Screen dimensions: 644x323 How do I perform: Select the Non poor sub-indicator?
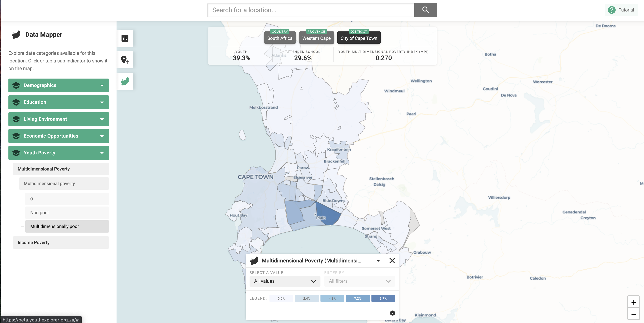[x=67, y=213]
